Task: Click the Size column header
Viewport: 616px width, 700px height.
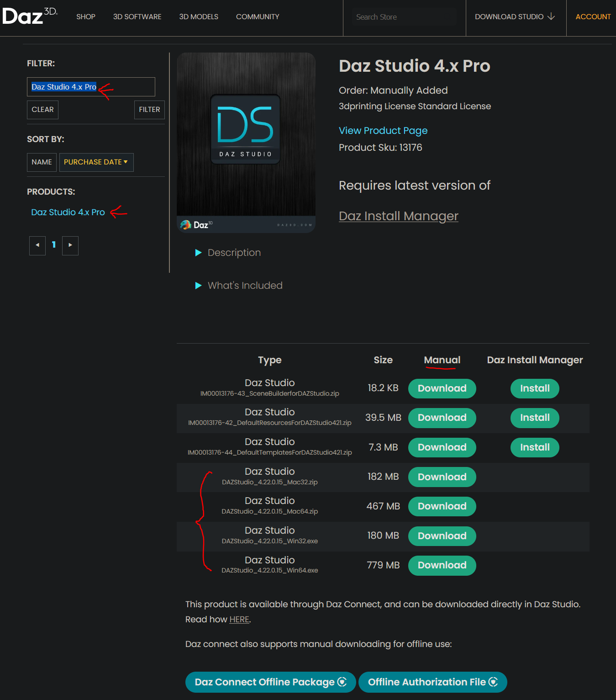Action: 383,360
